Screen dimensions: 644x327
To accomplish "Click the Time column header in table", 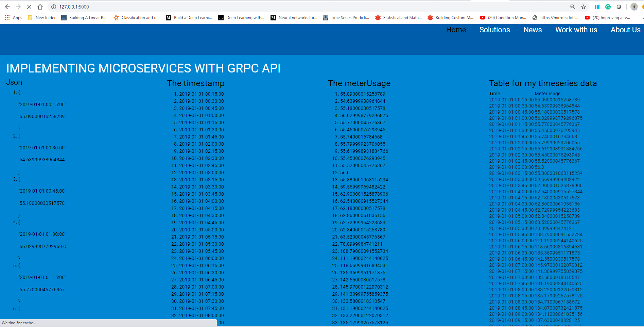I will [x=494, y=94].
